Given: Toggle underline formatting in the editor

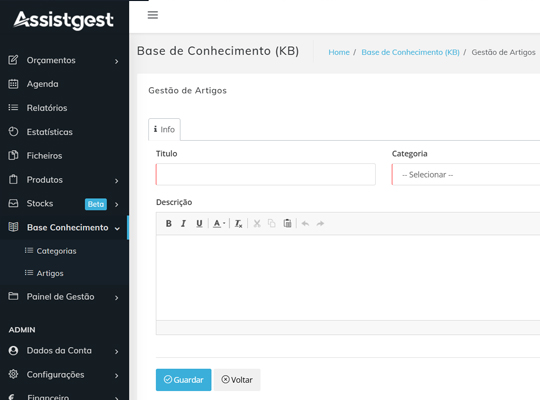Looking at the screenshot, I should coord(199,223).
